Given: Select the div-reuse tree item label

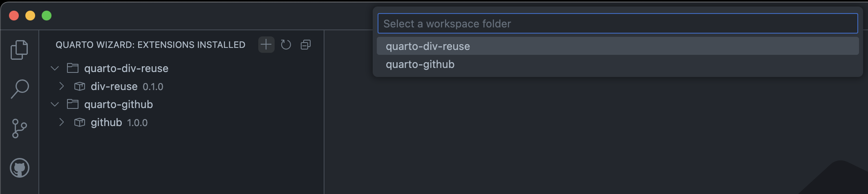Looking at the screenshot, I should [114, 86].
